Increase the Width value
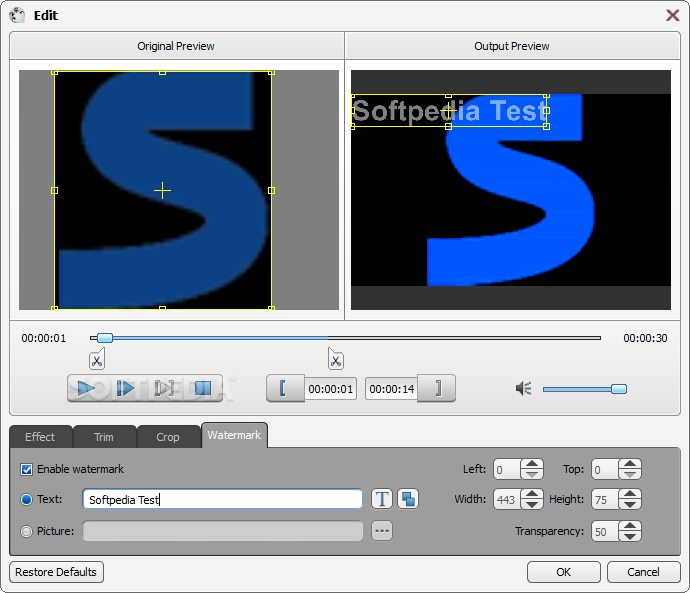 pyautogui.click(x=532, y=494)
